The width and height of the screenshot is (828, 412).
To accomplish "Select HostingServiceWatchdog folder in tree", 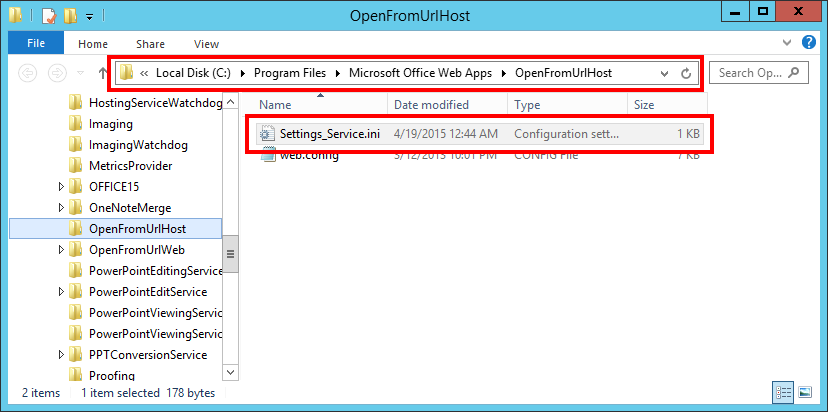I will tap(155, 103).
